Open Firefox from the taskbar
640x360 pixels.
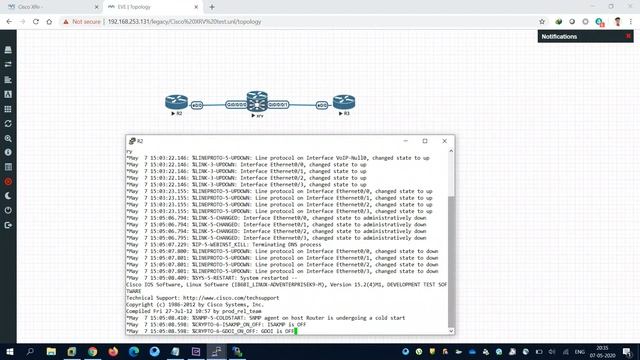tap(113, 351)
